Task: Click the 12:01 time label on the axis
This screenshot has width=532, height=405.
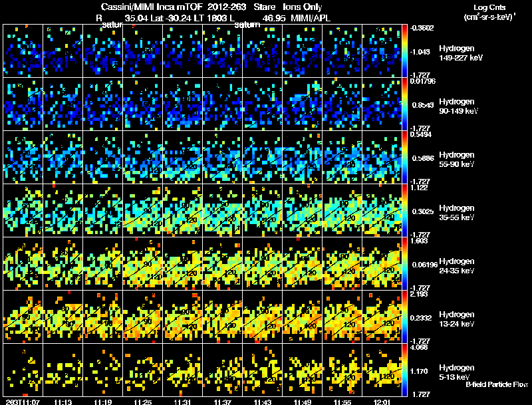Action: pos(382,402)
